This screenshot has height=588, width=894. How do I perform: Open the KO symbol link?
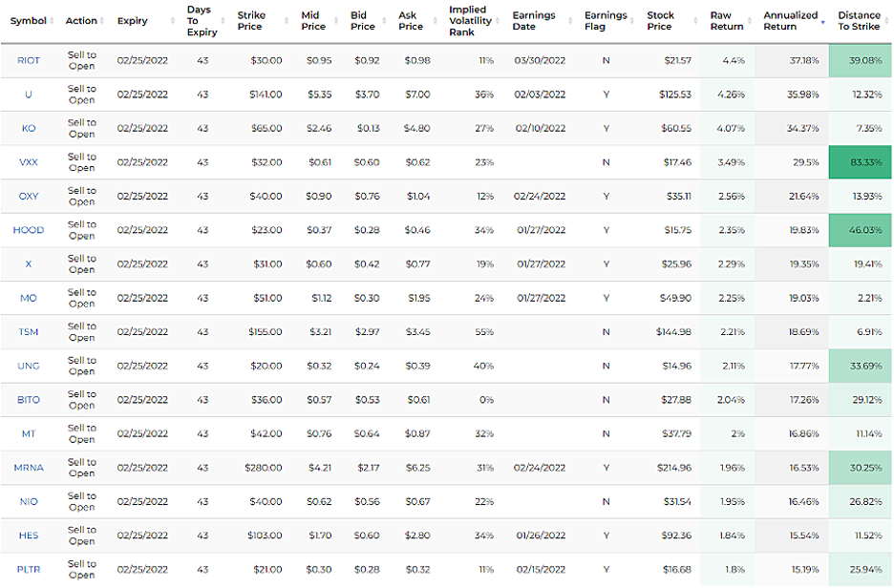pyautogui.click(x=29, y=128)
